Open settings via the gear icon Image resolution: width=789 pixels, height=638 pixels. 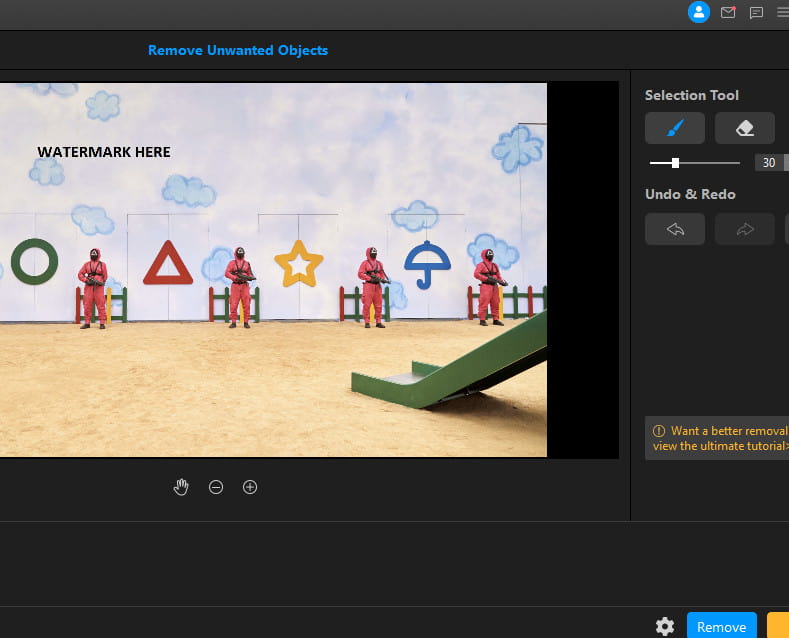point(665,626)
